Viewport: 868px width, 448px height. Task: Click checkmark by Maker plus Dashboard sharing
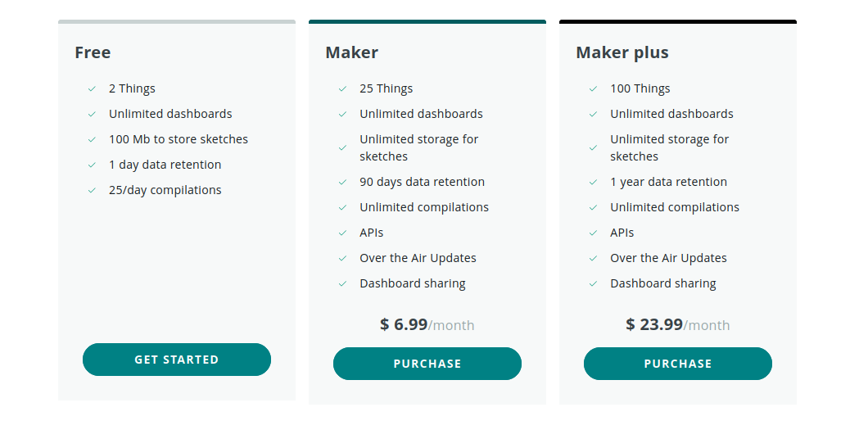tap(593, 284)
